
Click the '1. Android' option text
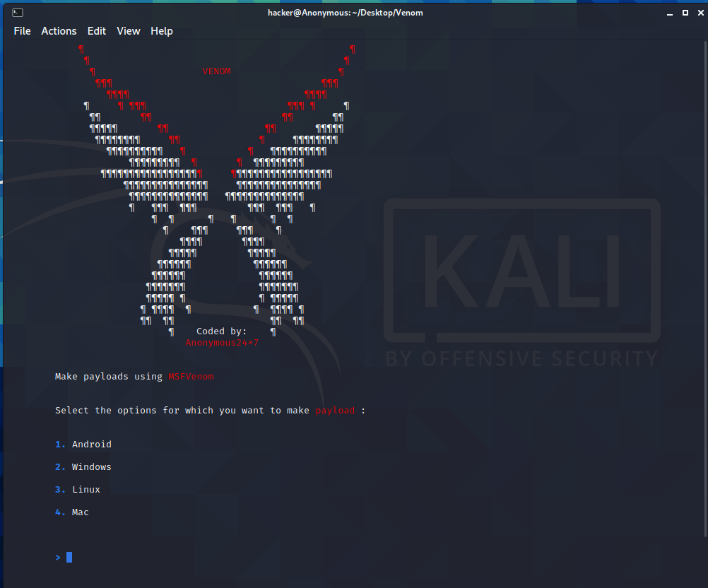(83, 445)
